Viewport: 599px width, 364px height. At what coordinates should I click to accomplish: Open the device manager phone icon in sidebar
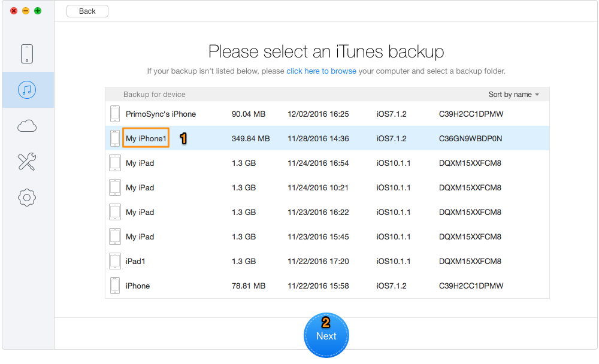pos(27,54)
